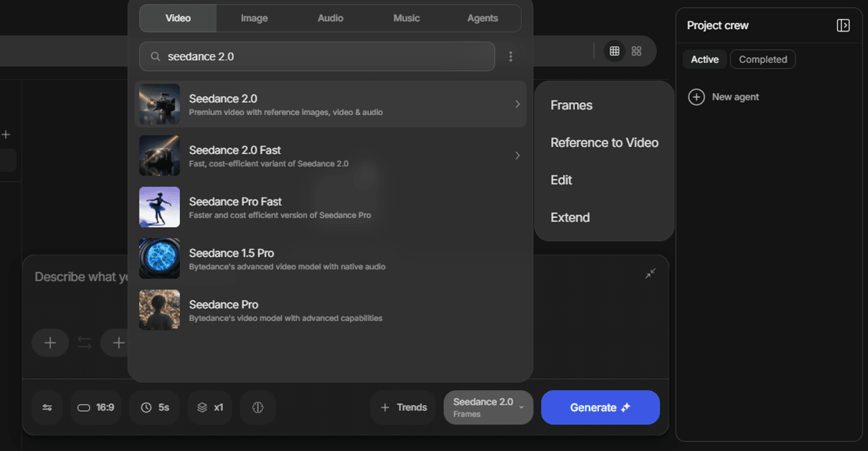The width and height of the screenshot is (868, 451).
Task: Open the Trends button
Action: coord(403,408)
